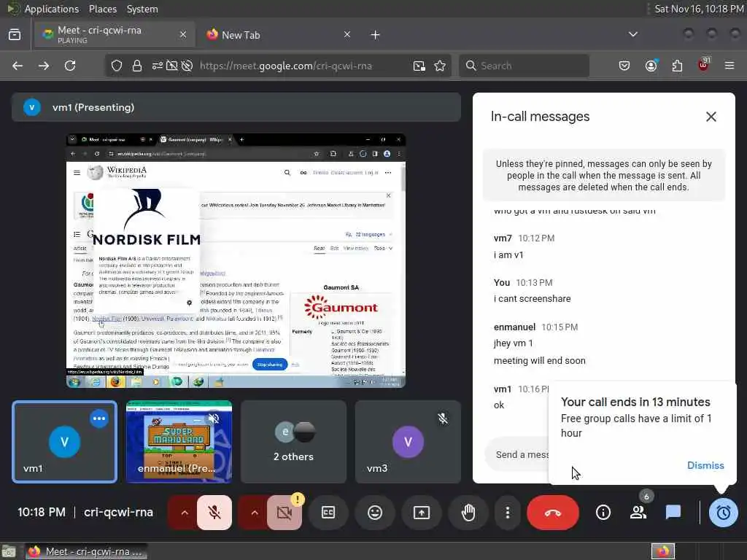The width and height of the screenshot is (747, 560).
Task: Open the System menu
Action: (142, 9)
